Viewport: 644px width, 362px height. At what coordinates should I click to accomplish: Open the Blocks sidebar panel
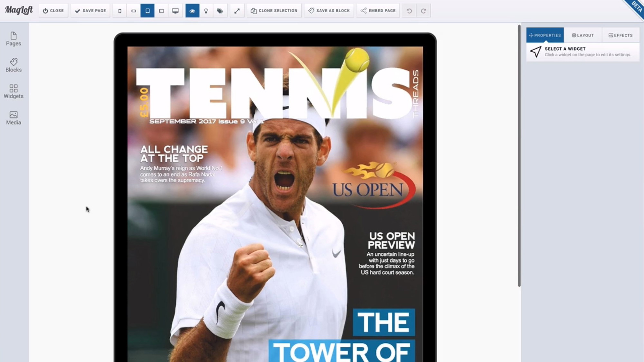tap(14, 65)
